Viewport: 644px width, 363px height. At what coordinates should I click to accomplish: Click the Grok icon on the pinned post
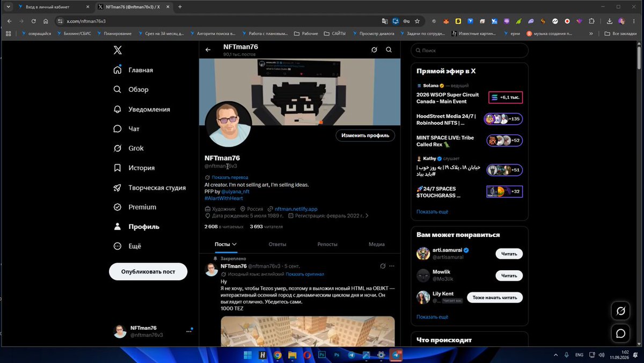[383, 266]
